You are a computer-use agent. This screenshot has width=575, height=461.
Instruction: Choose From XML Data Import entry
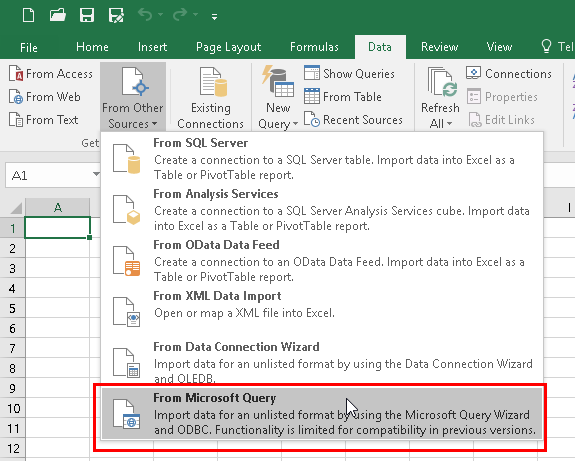[x=322, y=311]
